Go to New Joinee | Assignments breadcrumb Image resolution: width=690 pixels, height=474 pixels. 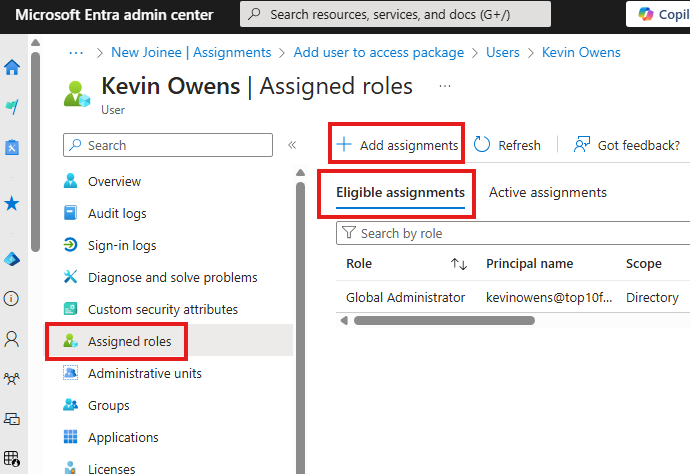pos(191,52)
